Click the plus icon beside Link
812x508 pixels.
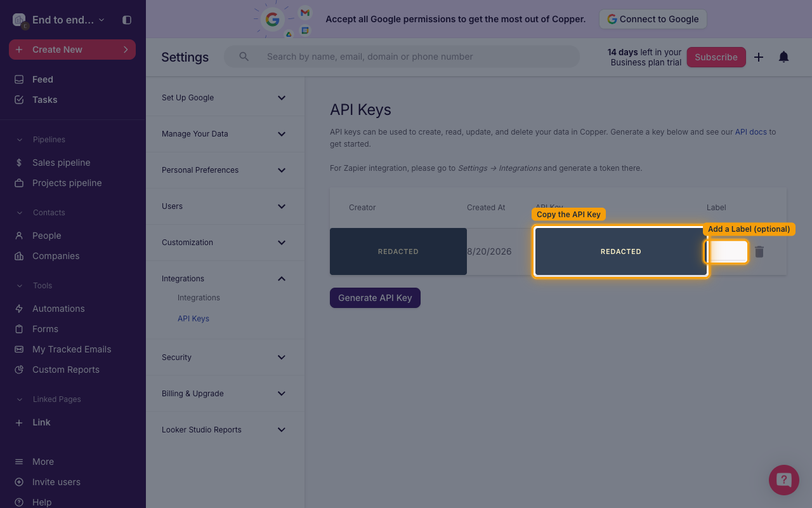click(19, 422)
